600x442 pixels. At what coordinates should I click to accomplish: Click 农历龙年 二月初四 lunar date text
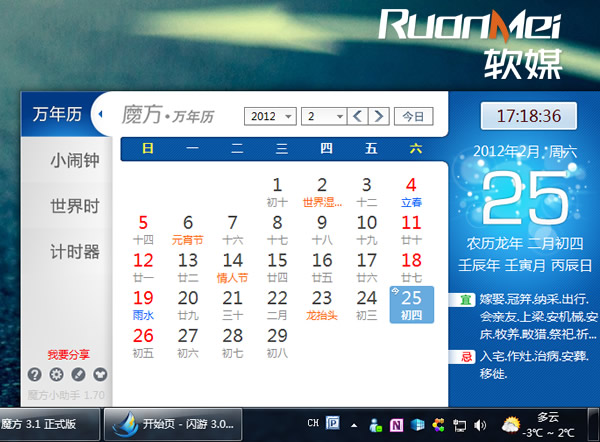525,243
